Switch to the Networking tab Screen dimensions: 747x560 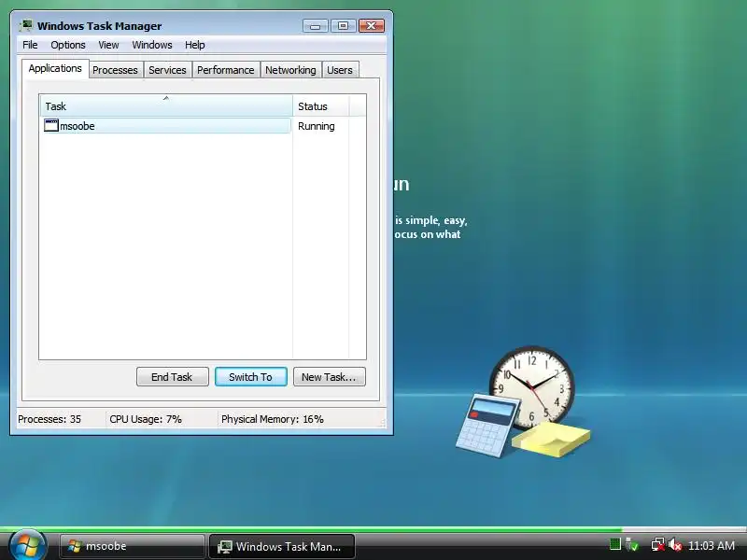290,70
